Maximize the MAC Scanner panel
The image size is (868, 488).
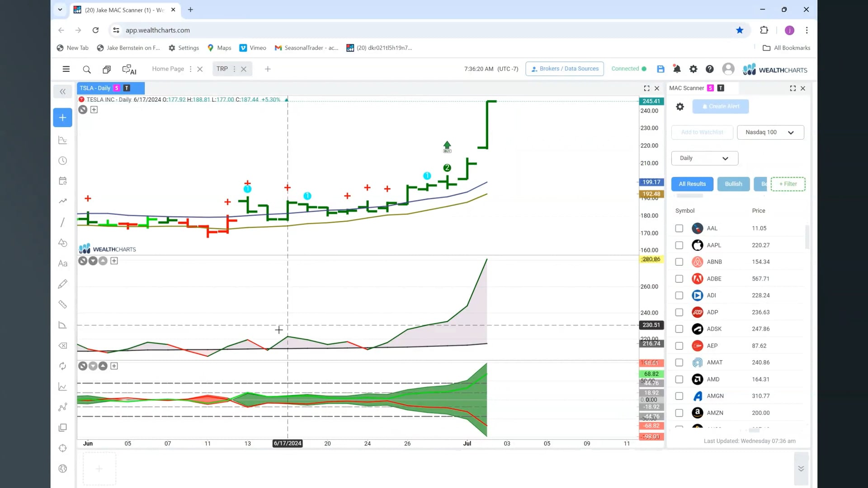(x=793, y=89)
